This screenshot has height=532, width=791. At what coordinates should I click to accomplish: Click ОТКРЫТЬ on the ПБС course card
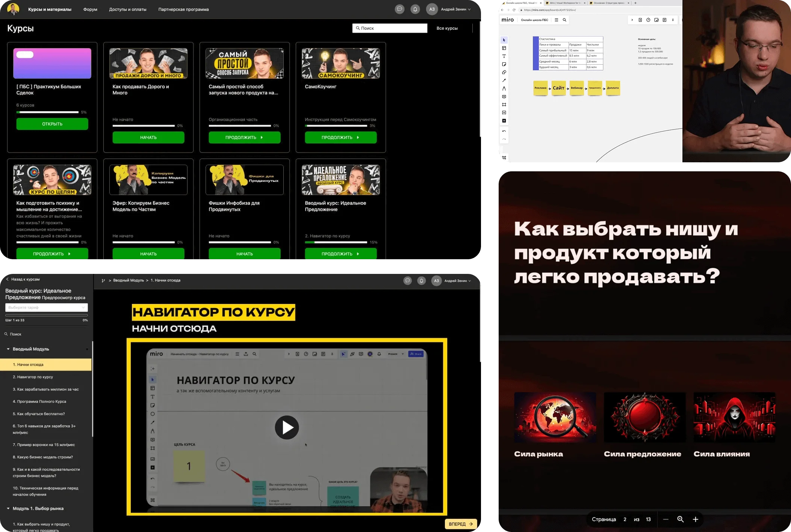(x=52, y=124)
